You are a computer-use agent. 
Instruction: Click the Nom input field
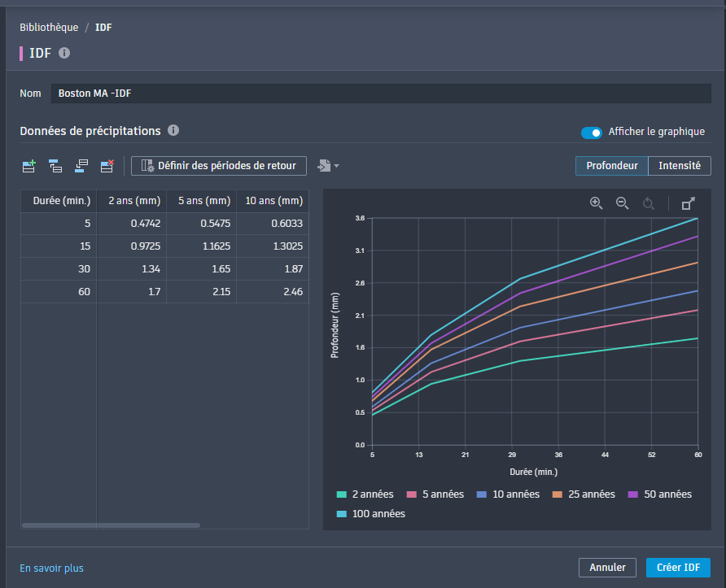(x=381, y=94)
